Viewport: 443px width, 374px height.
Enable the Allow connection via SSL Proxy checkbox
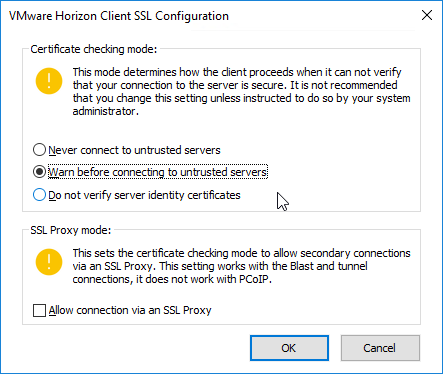click(39, 310)
